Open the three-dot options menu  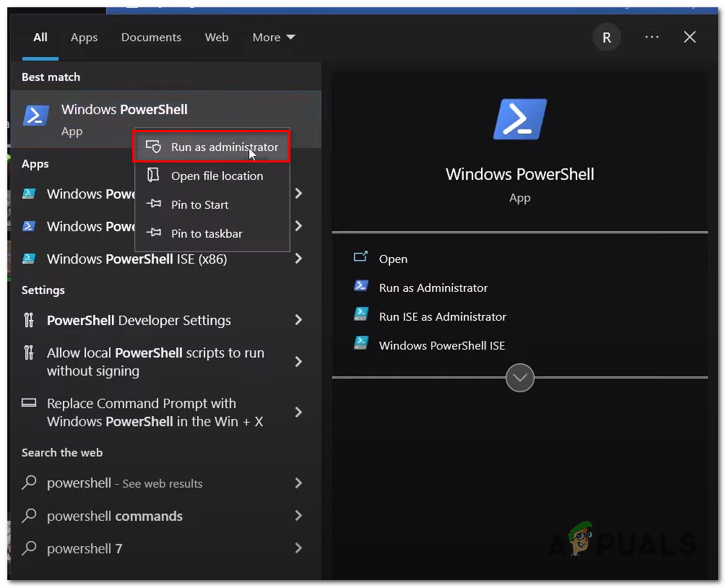652,37
